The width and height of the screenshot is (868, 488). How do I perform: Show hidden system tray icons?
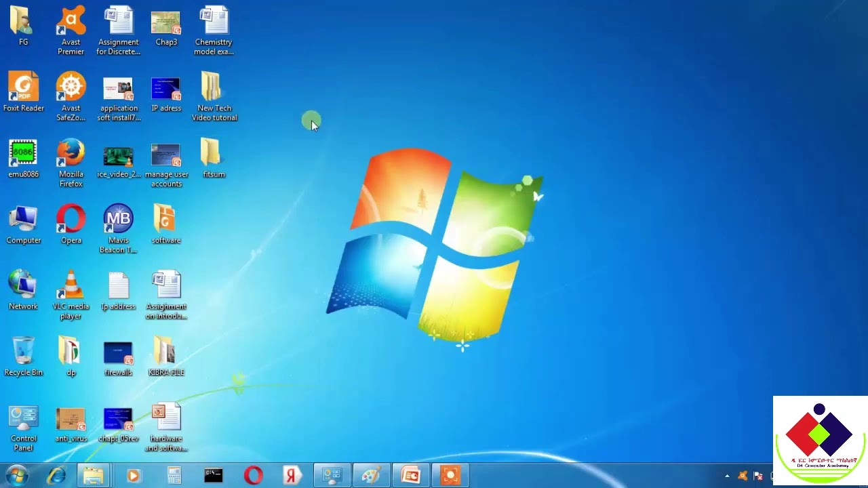coord(727,476)
